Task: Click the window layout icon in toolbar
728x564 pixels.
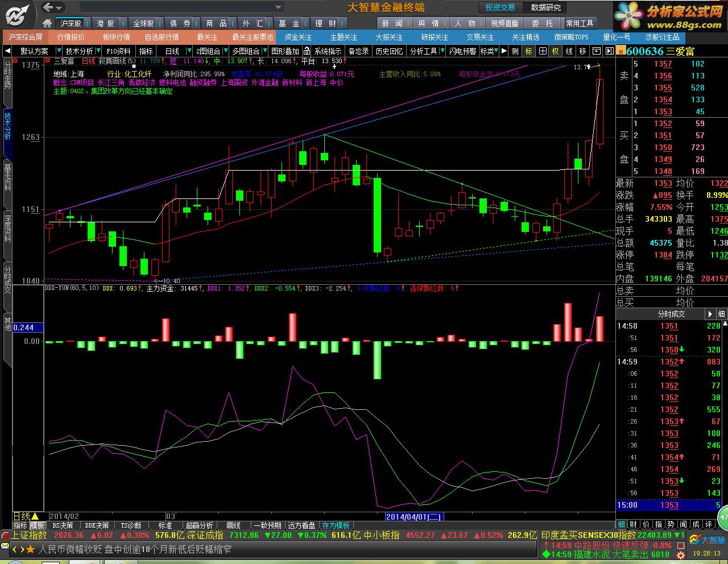Action: click(597, 51)
